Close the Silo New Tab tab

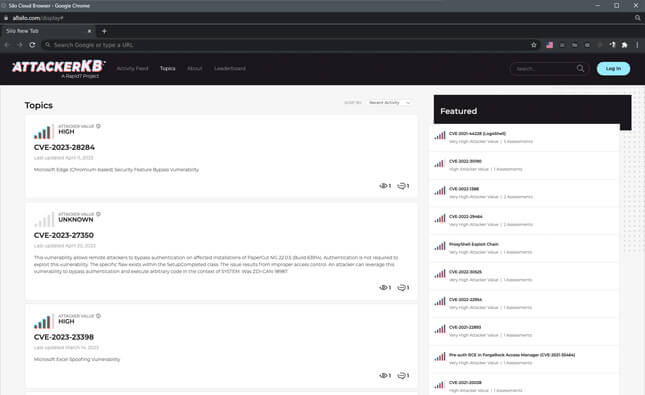[89, 31]
